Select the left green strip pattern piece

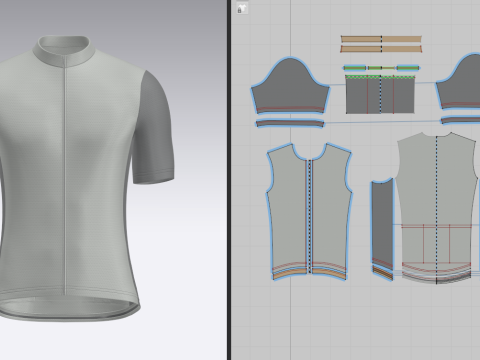(x=355, y=68)
